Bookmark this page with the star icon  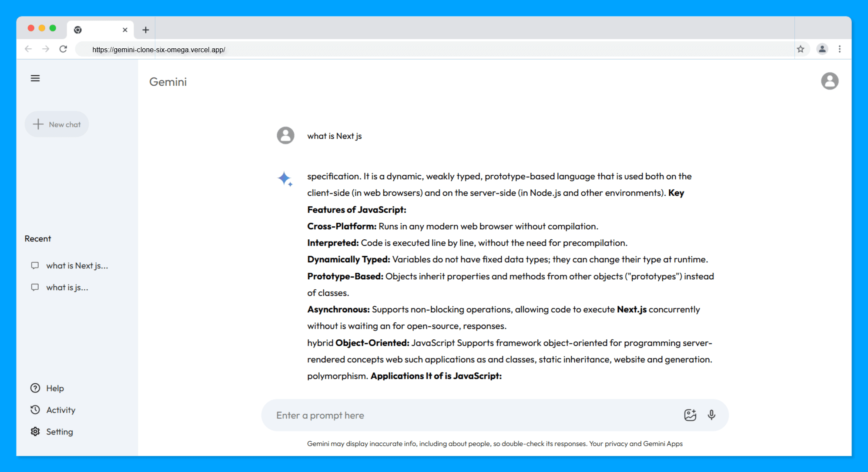pyautogui.click(x=801, y=49)
